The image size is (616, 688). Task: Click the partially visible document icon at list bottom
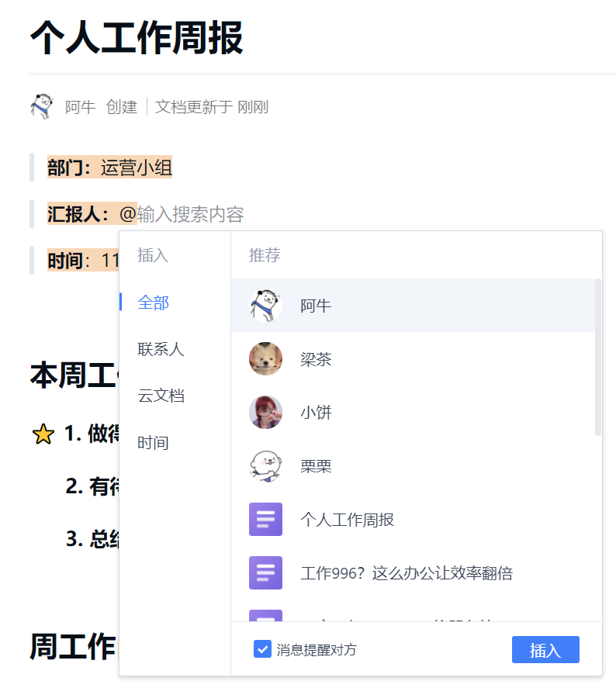(265, 615)
